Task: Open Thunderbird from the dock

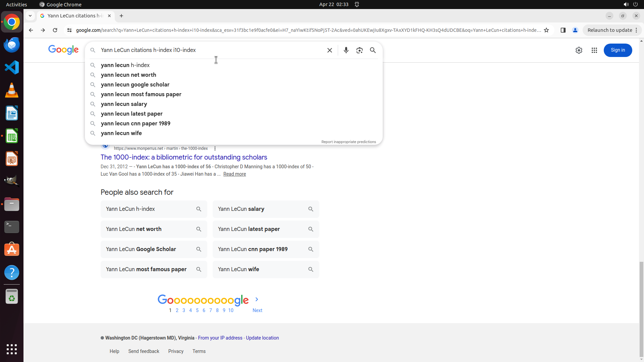Action: coord(12,45)
